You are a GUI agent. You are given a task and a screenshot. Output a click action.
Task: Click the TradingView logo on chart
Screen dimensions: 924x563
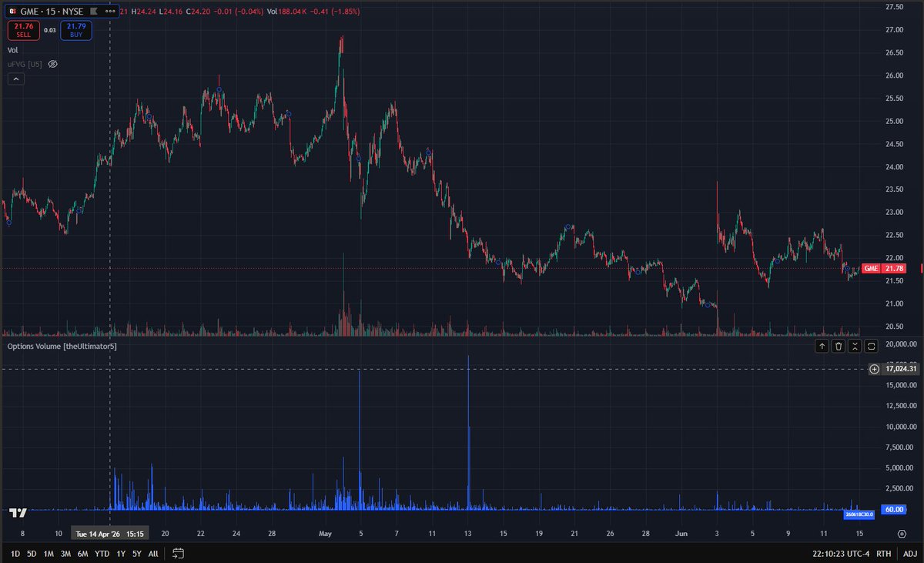(x=18, y=512)
